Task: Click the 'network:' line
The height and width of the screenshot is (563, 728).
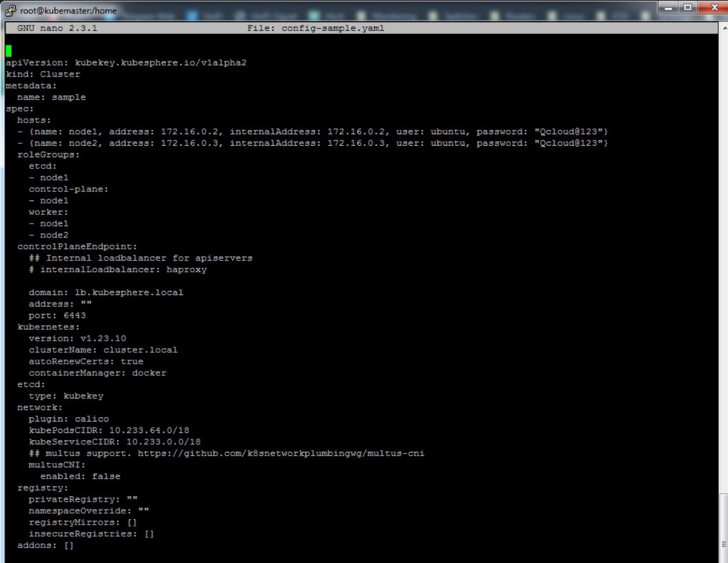Action: pyautogui.click(x=39, y=408)
